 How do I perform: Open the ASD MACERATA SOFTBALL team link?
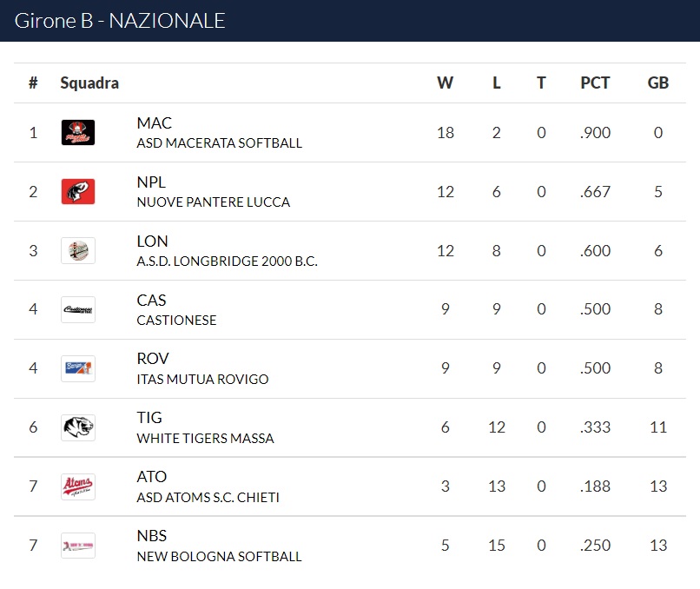(x=219, y=142)
